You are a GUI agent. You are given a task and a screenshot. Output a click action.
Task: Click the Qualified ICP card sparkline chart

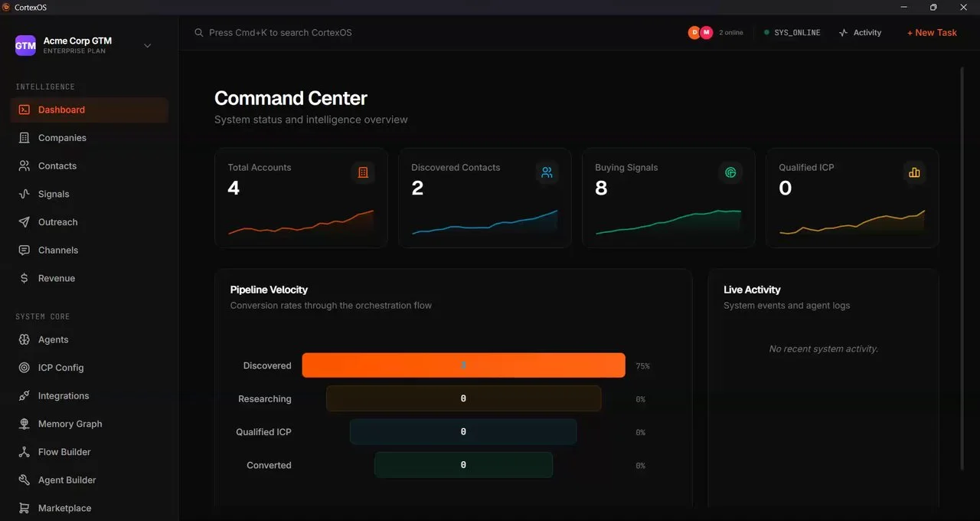pos(852,222)
